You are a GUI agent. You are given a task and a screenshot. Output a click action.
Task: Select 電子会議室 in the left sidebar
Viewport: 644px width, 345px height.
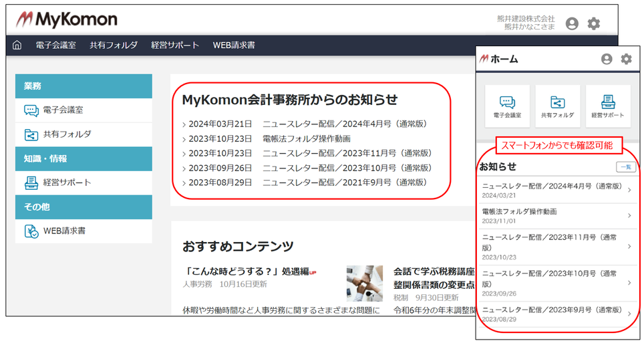pyautogui.click(x=63, y=110)
